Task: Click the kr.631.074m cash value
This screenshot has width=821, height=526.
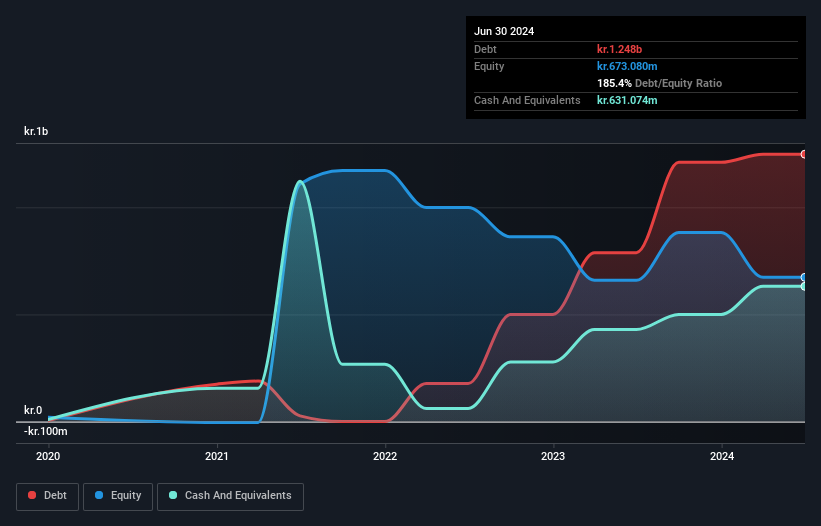Action: [x=627, y=100]
